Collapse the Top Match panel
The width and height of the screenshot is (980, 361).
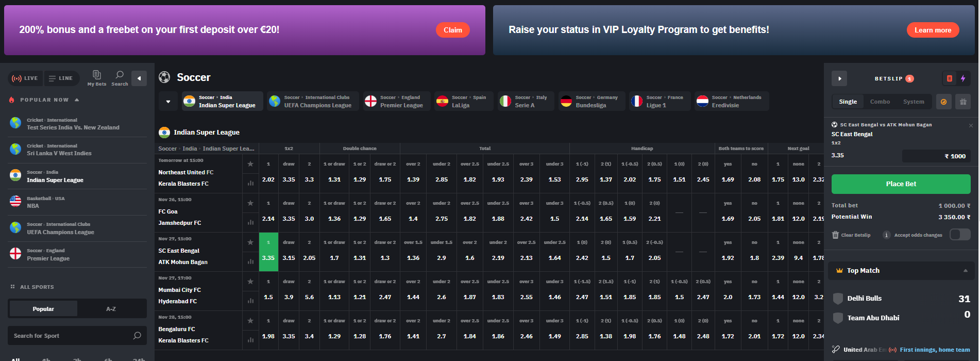pos(965,271)
